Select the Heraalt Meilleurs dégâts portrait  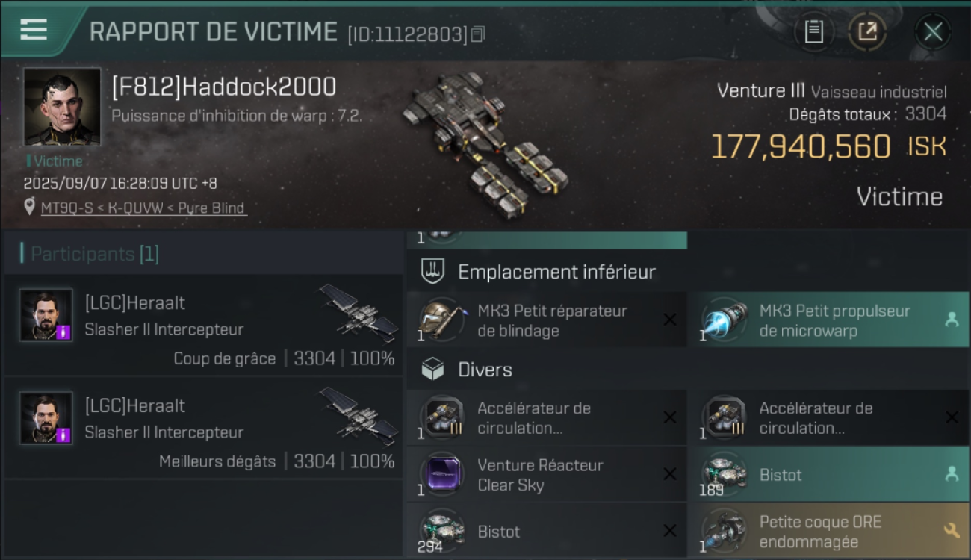pos(46,418)
